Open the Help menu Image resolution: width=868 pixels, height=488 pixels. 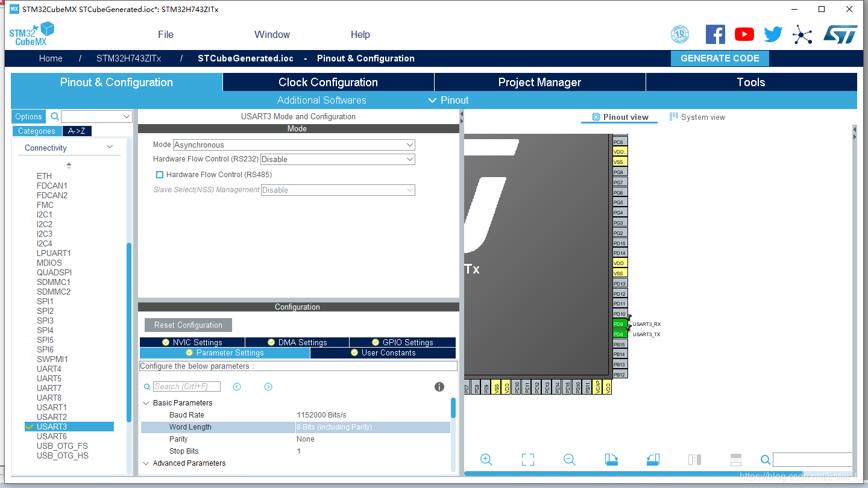pos(360,34)
